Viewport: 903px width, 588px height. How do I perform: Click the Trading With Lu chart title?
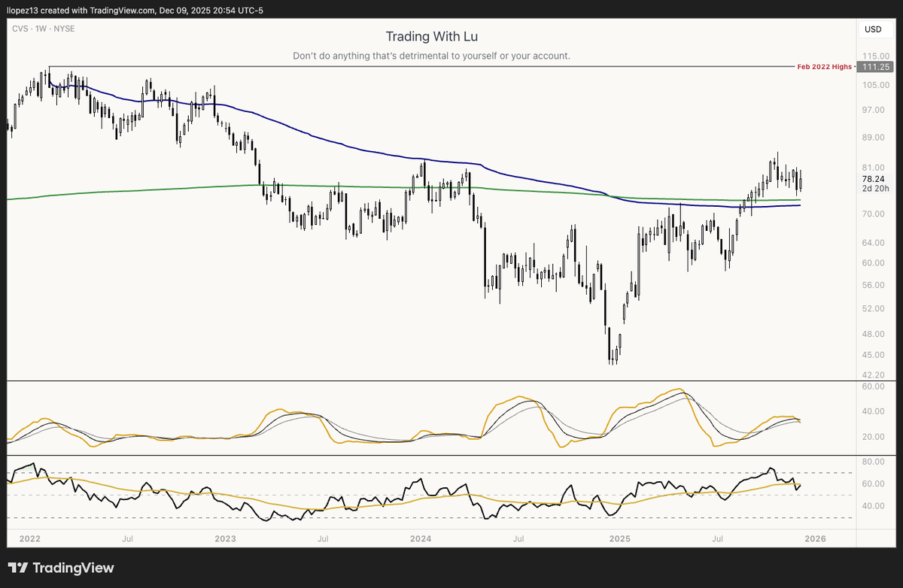(x=431, y=36)
